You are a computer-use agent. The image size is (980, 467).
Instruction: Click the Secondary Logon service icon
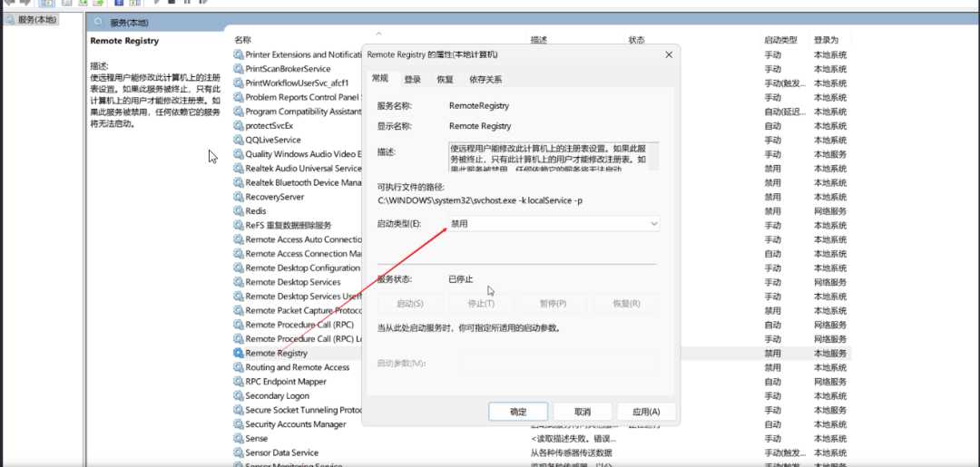coord(239,395)
